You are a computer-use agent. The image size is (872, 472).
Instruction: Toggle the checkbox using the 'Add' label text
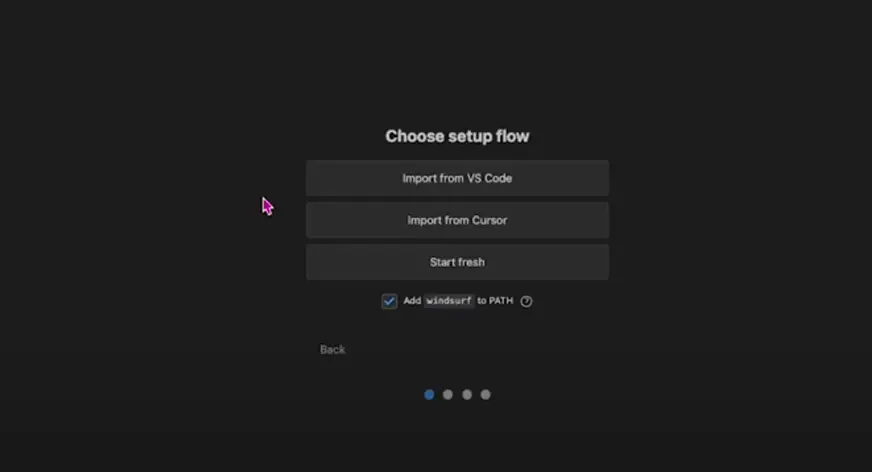[412, 301]
